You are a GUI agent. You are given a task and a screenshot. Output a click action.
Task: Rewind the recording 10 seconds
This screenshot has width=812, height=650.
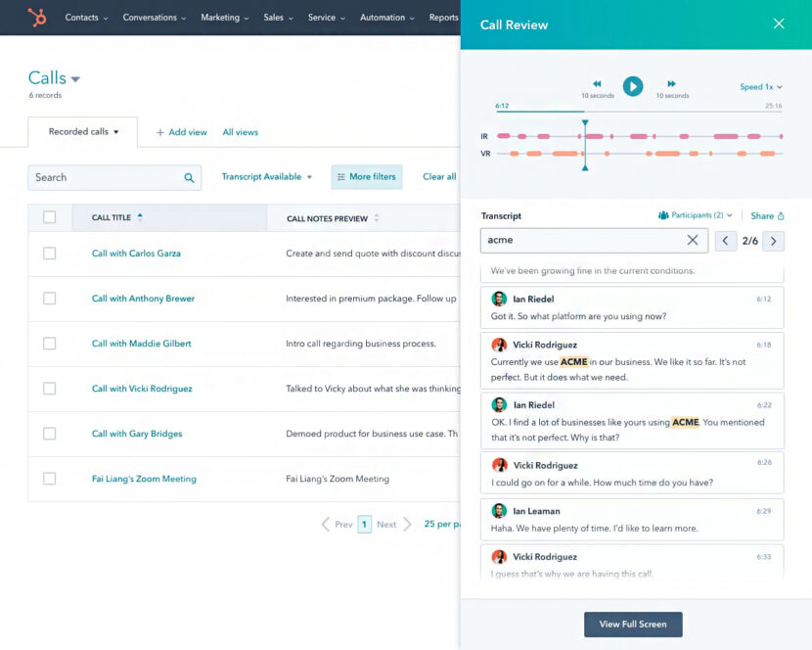pos(598,86)
